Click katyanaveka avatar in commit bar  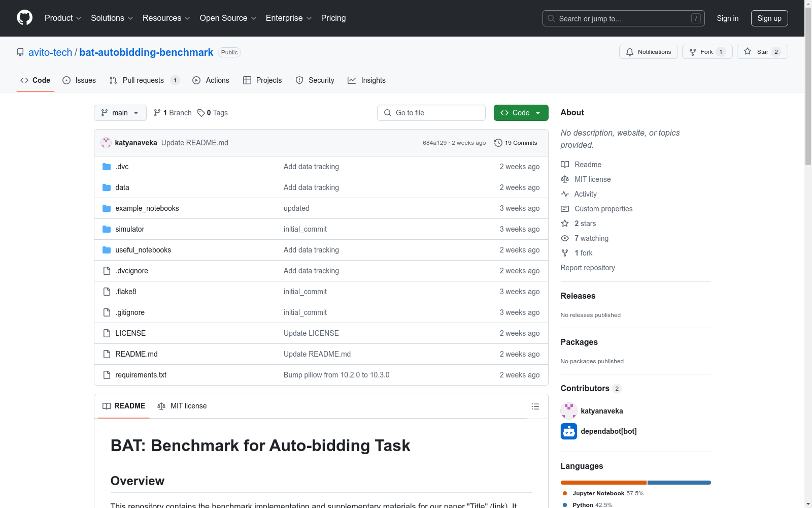(106, 143)
